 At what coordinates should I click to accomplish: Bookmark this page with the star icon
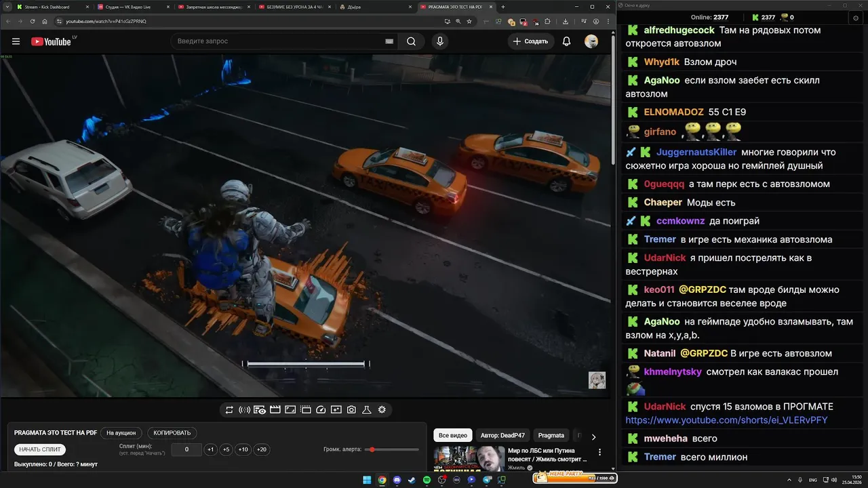[x=469, y=21]
